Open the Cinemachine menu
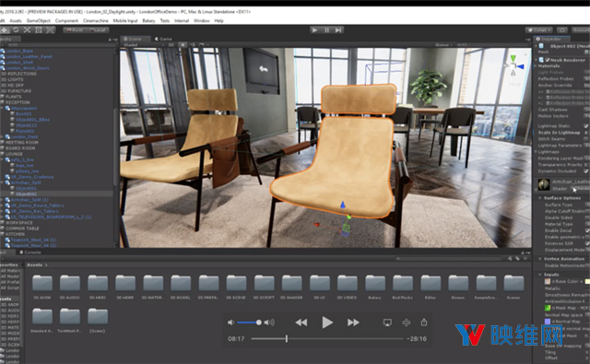Image resolution: width=590 pixels, height=364 pixels. [x=96, y=20]
